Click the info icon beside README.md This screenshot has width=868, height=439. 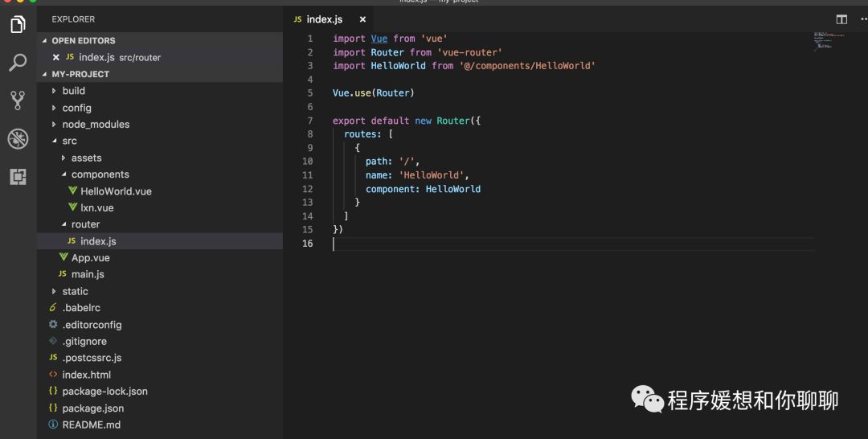point(53,424)
